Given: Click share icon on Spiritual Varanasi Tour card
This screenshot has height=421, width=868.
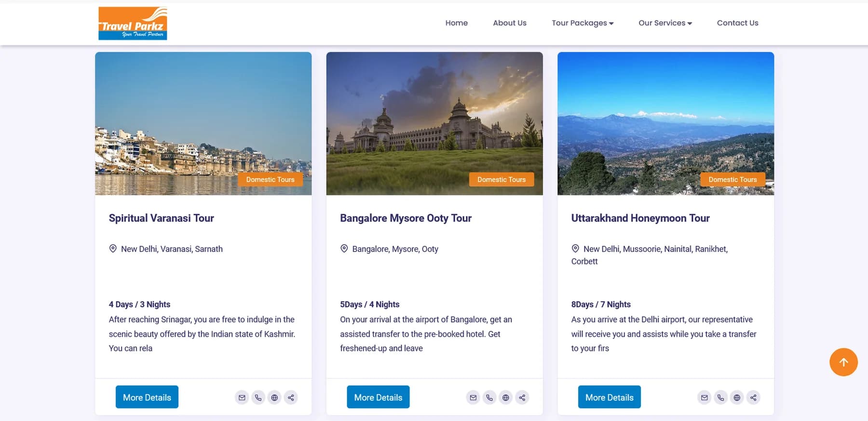Looking at the screenshot, I should click(x=291, y=397).
